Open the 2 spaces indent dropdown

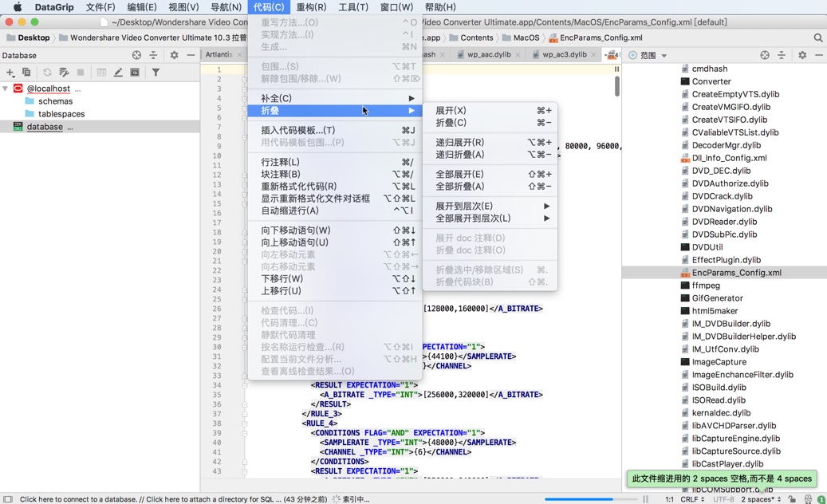coord(761,498)
